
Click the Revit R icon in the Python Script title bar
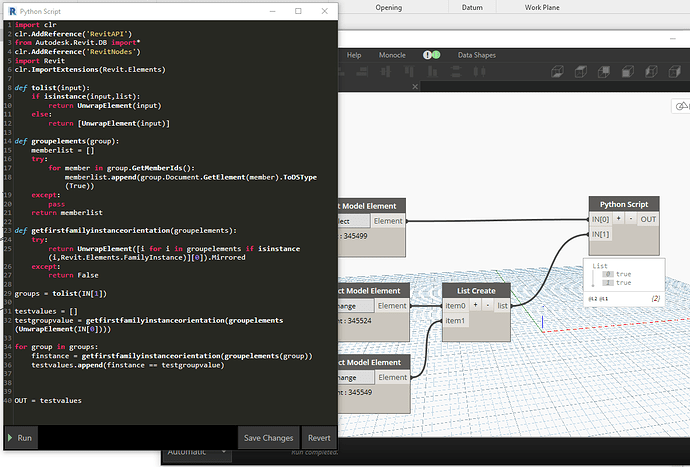[12, 11]
